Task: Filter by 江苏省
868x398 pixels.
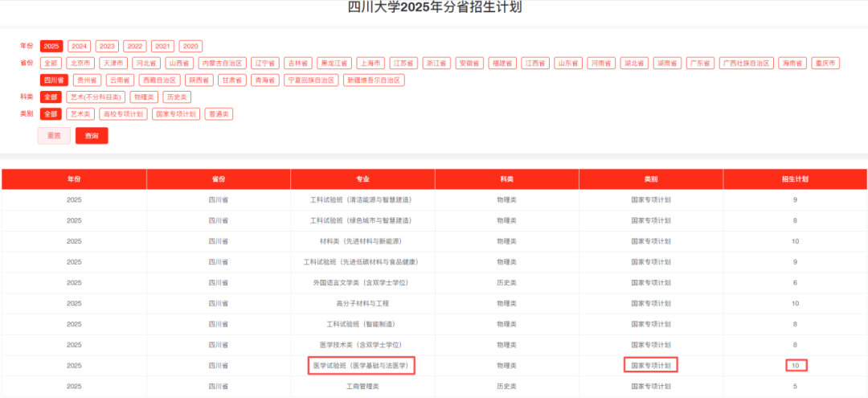Action: [403, 63]
